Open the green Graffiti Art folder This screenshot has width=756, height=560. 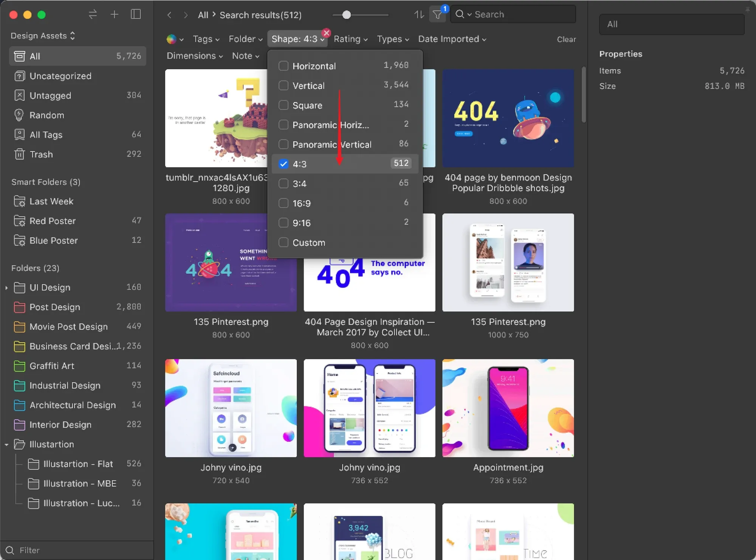tap(77, 366)
